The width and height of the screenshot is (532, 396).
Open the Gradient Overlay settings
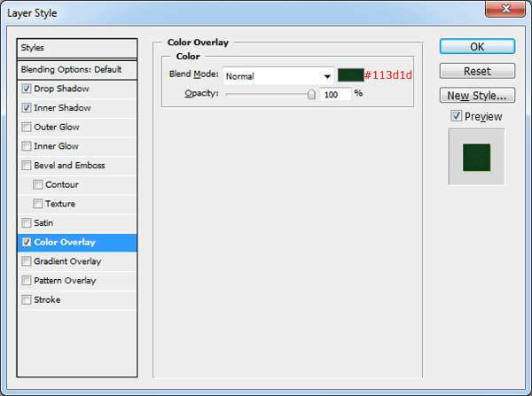[x=67, y=261]
